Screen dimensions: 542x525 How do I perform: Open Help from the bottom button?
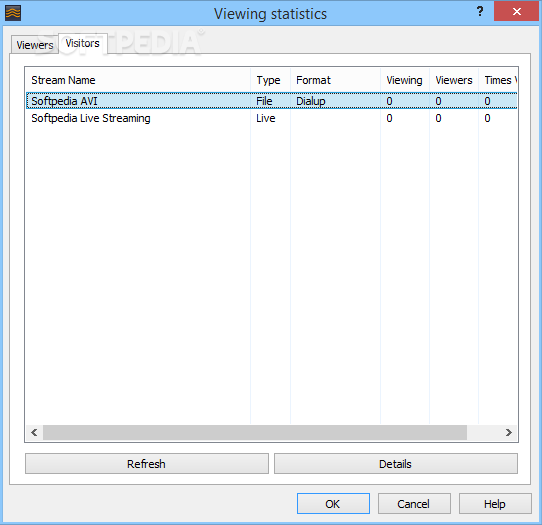[495, 504]
